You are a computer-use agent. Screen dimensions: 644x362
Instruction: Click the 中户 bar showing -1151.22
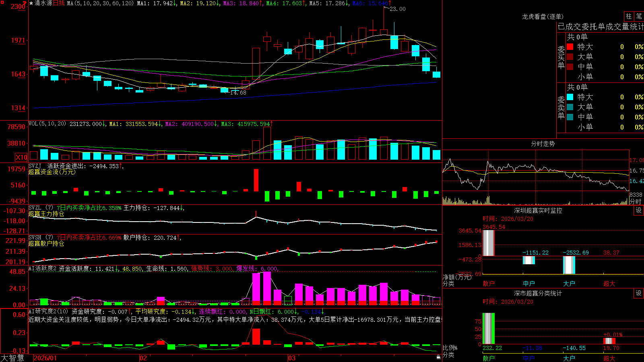[529, 260]
